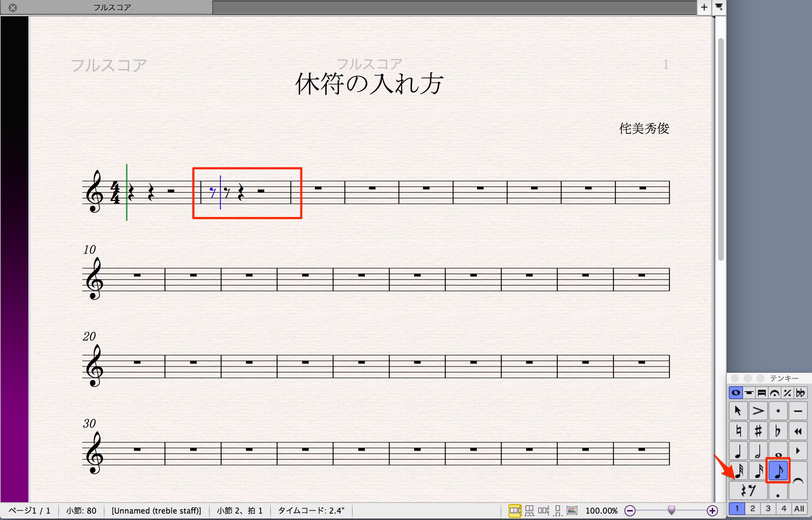Enable horizontal single pages view

[x=544, y=511]
